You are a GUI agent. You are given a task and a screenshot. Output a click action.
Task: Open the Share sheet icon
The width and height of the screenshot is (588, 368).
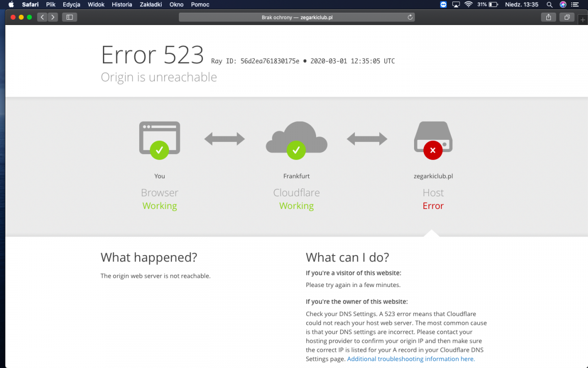pyautogui.click(x=548, y=17)
